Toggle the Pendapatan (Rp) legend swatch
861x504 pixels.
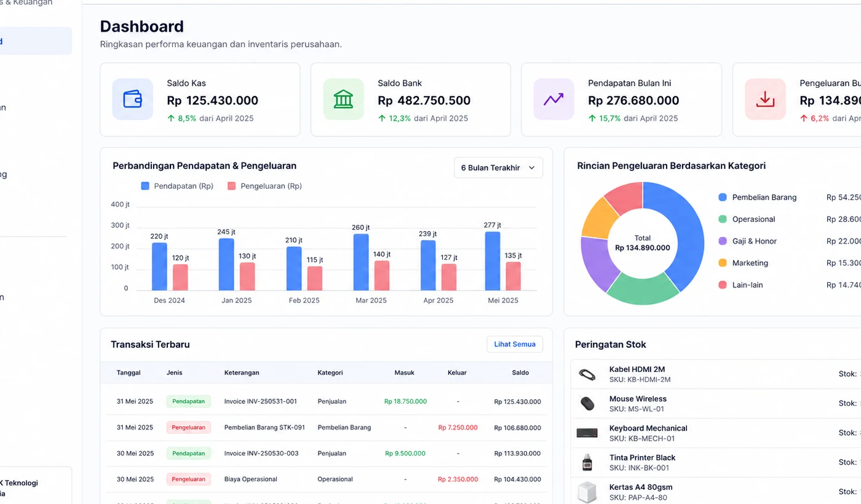click(x=145, y=186)
